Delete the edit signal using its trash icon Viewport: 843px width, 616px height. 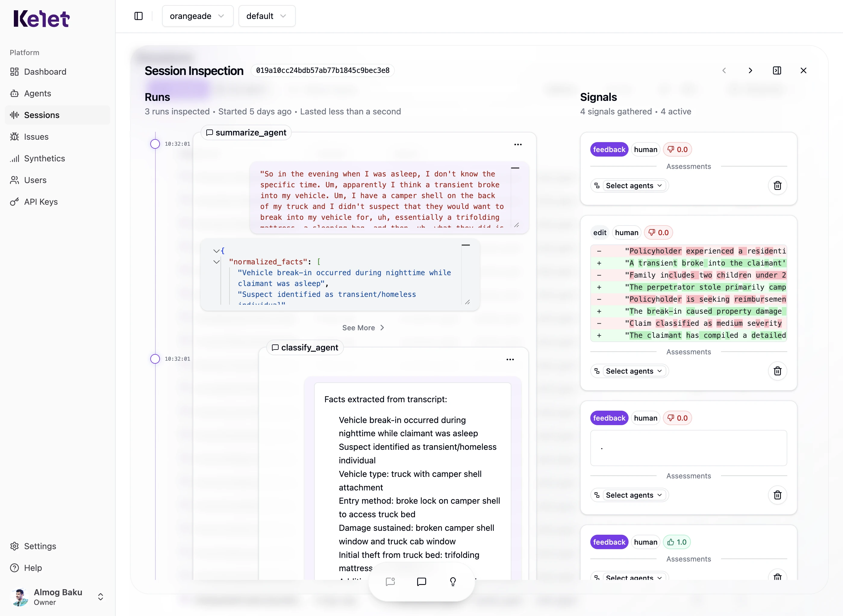(778, 371)
